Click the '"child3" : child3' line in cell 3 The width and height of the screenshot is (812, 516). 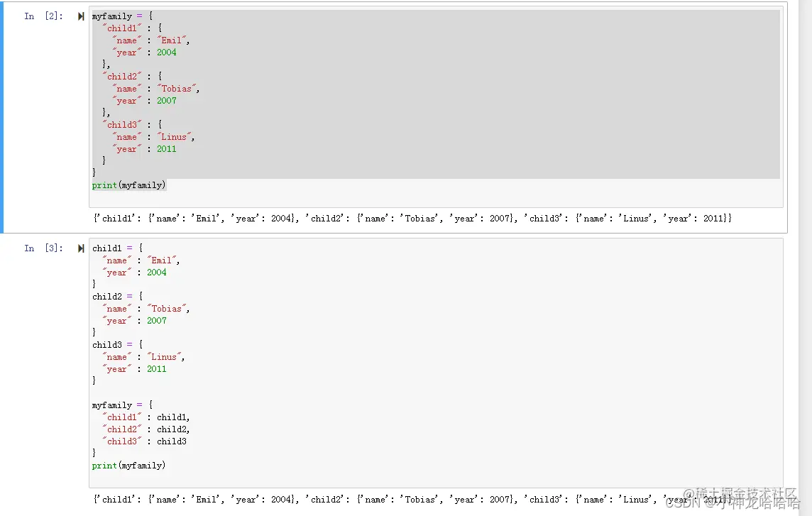click(145, 441)
